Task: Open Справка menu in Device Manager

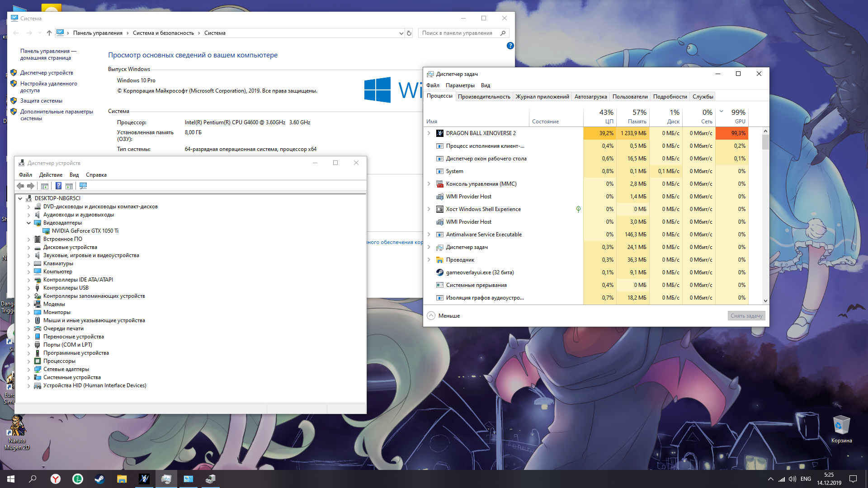Action: (x=96, y=175)
